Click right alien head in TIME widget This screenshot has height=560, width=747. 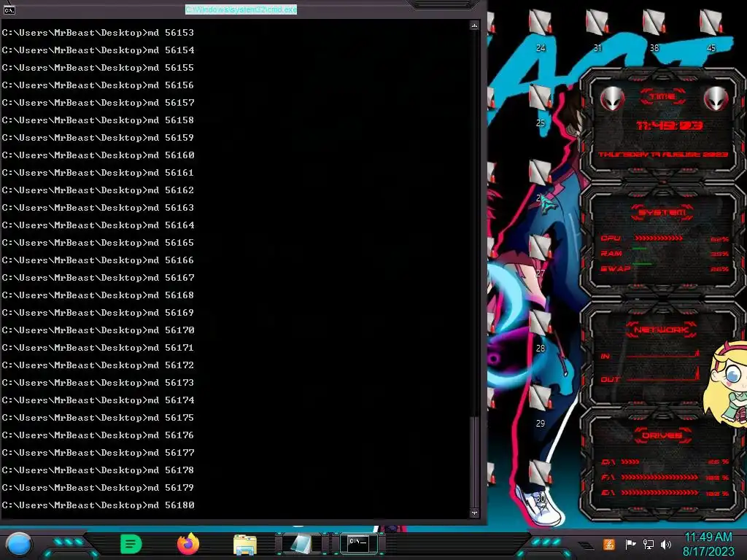[x=716, y=98]
